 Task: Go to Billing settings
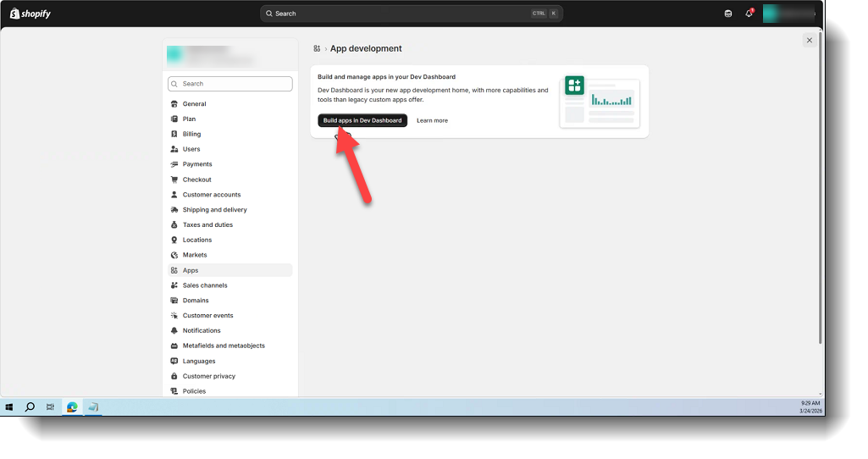(230, 134)
